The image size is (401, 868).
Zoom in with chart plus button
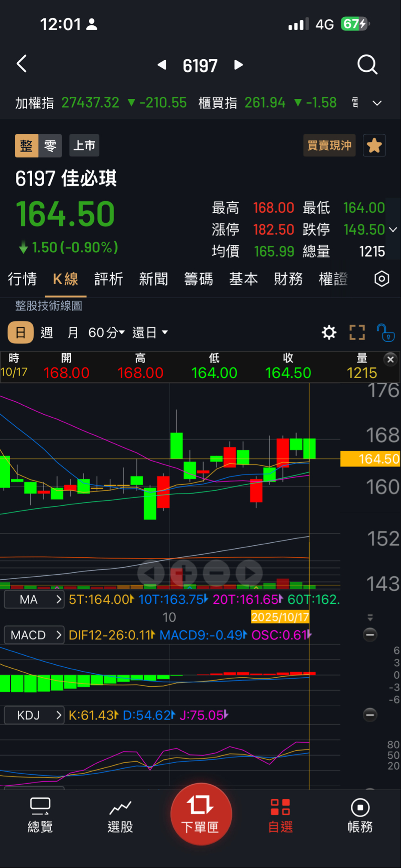184,573
